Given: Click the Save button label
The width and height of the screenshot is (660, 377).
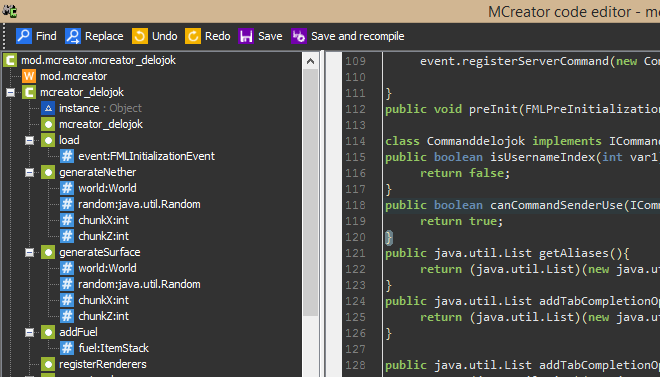Looking at the screenshot, I should click(270, 36).
